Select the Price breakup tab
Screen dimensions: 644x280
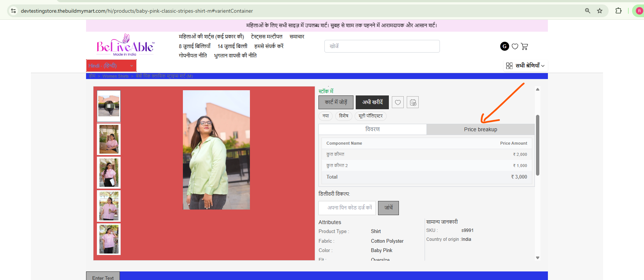click(480, 129)
